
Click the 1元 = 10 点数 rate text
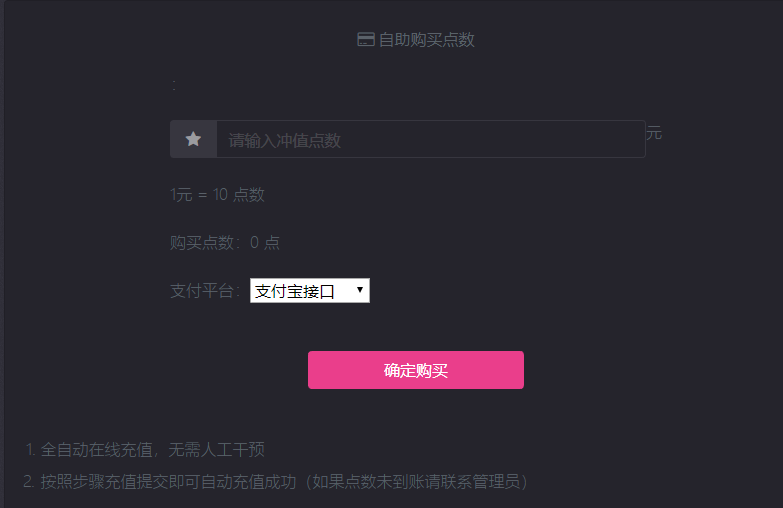[x=217, y=194]
